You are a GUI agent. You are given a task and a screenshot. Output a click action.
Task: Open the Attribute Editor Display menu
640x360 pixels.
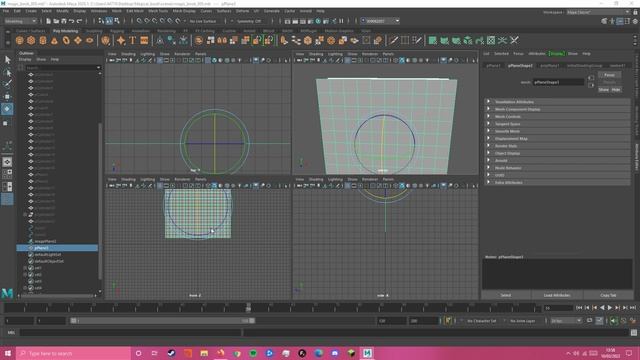click(x=556, y=53)
